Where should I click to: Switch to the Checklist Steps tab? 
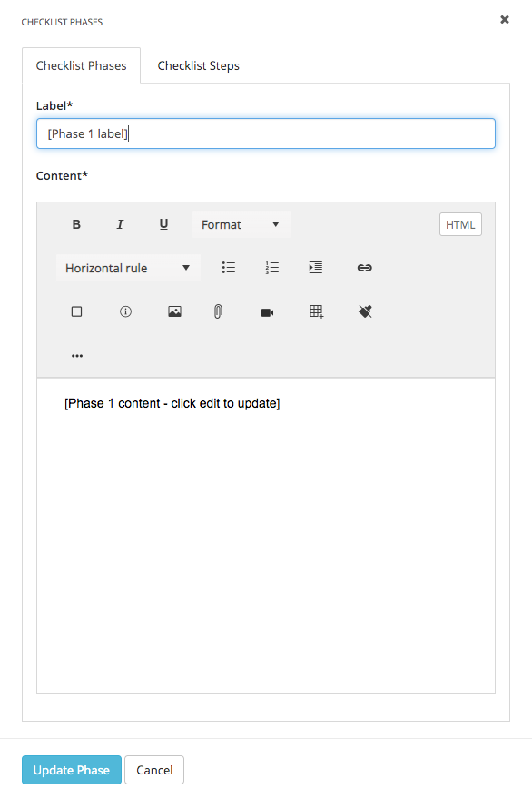(198, 65)
